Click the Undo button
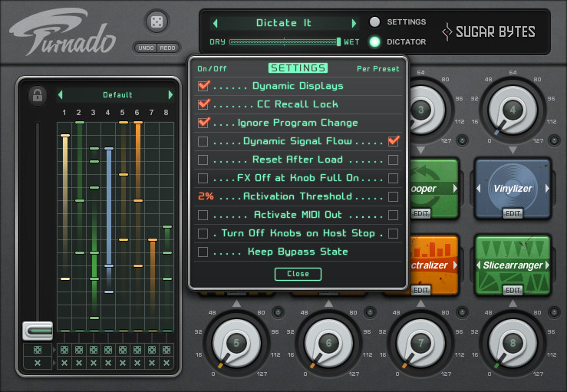 tap(146, 48)
